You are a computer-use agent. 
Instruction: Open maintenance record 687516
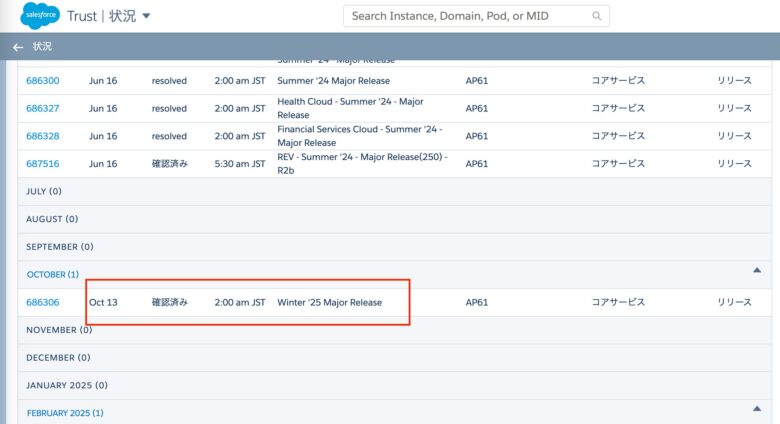point(43,164)
